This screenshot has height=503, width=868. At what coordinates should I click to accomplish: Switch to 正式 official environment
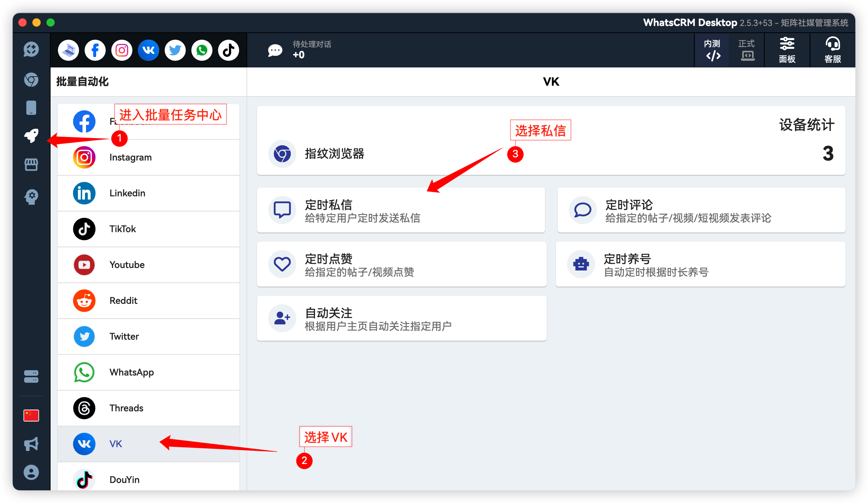point(746,50)
